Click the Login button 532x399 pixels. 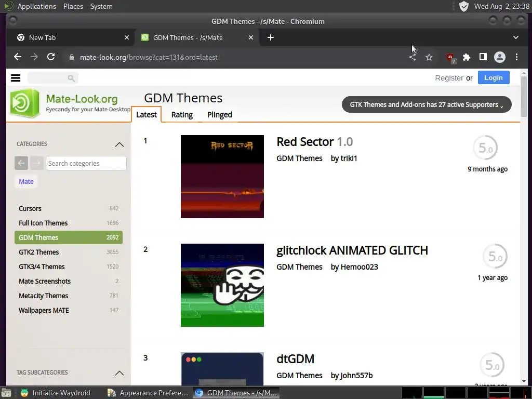494,78
